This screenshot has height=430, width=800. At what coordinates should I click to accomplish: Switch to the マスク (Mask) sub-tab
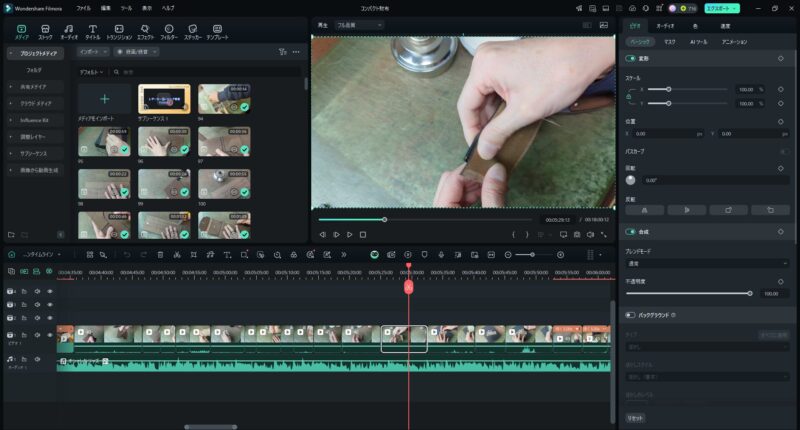[x=670, y=42]
